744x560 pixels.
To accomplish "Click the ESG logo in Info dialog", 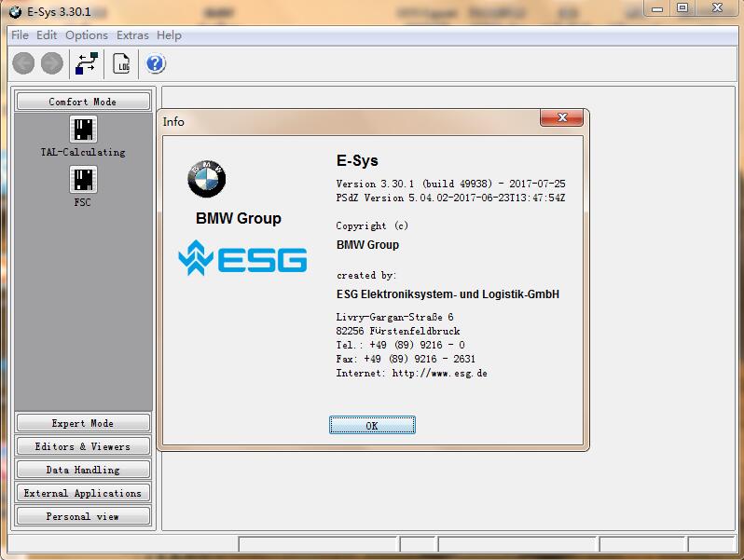I will 242,257.
